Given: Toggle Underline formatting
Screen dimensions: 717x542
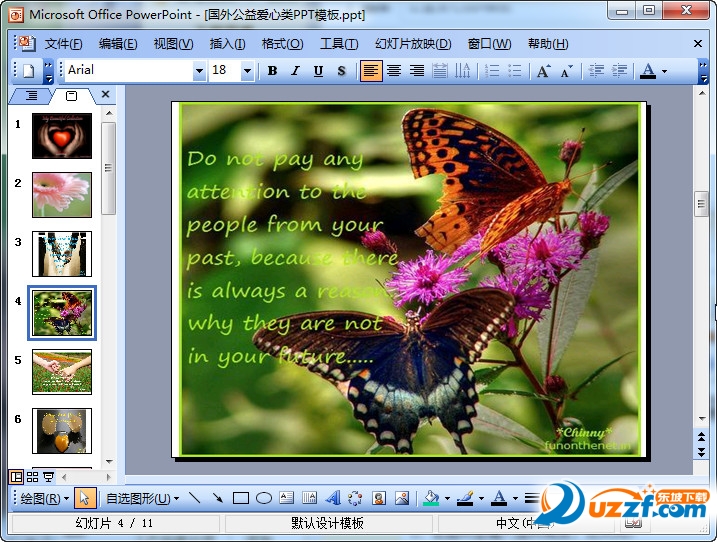Looking at the screenshot, I should tap(318, 71).
